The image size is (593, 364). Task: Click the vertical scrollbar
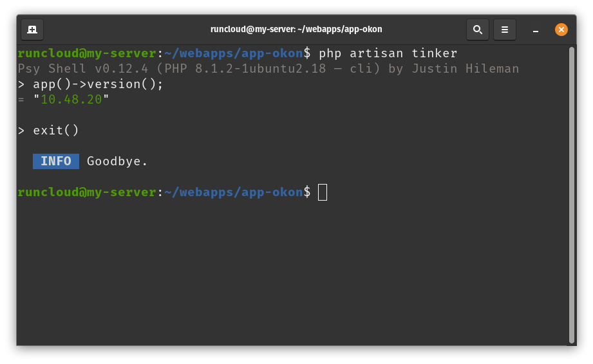point(571,193)
